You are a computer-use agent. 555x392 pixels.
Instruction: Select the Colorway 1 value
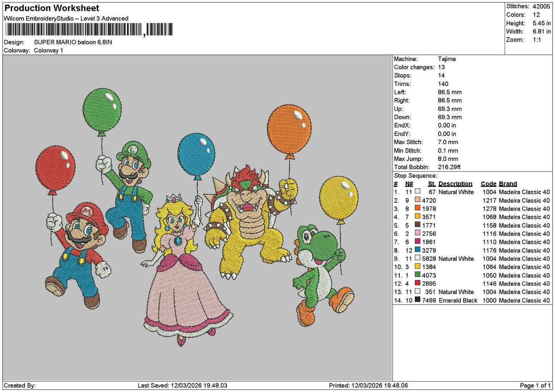coord(48,50)
